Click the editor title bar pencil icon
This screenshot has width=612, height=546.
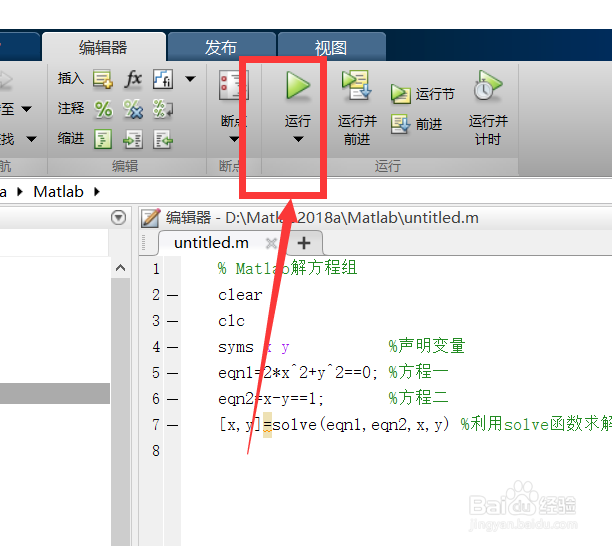150,218
